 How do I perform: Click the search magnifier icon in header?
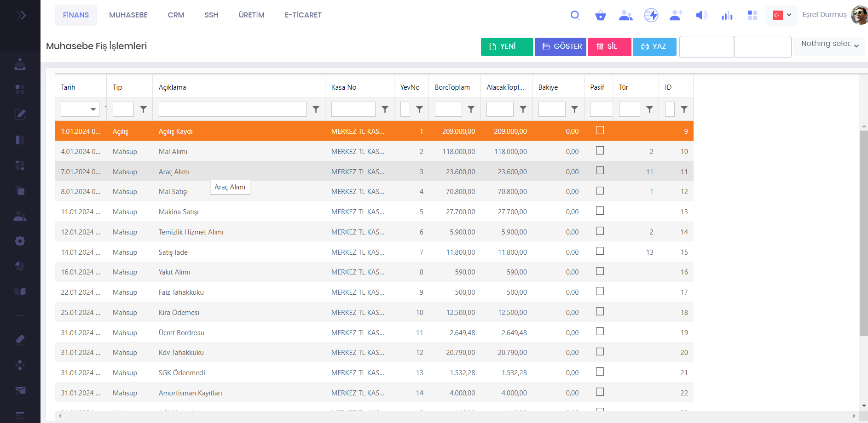point(575,15)
